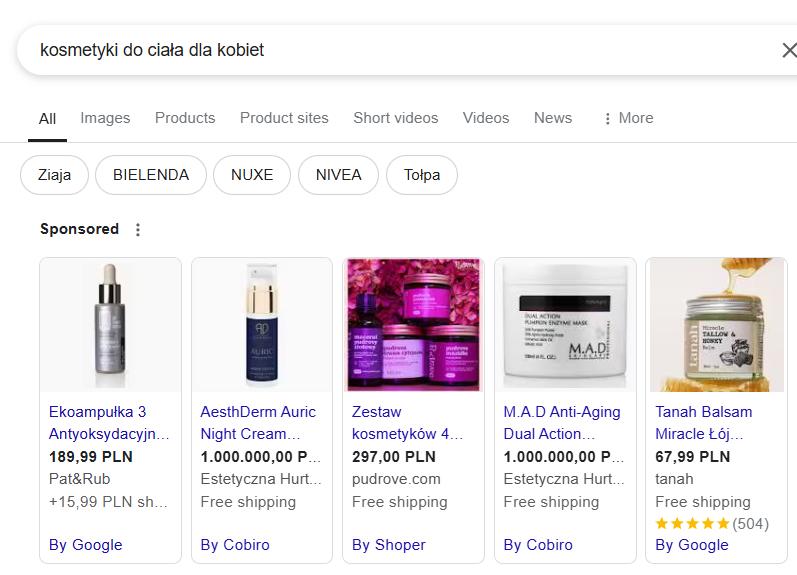Select the BIELENDA brand chip

151,175
